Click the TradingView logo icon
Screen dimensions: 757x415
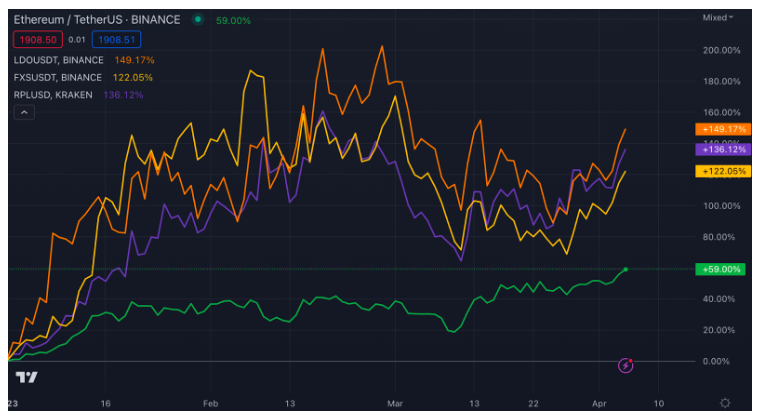tap(27, 377)
